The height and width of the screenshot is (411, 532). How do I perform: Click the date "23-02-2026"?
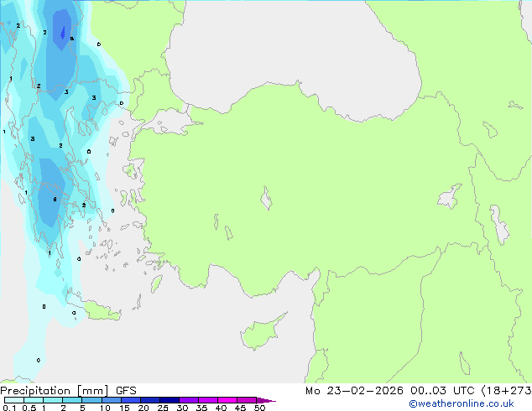pyautogui.click(x=365, y=391)
